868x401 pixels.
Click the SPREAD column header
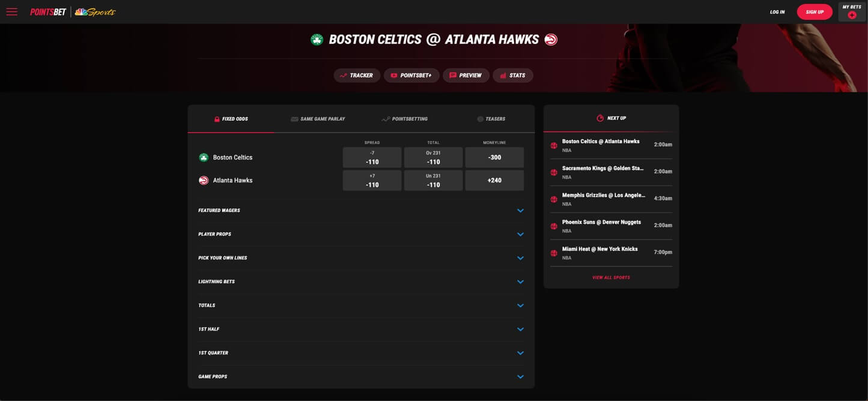[x=372, y=143]
